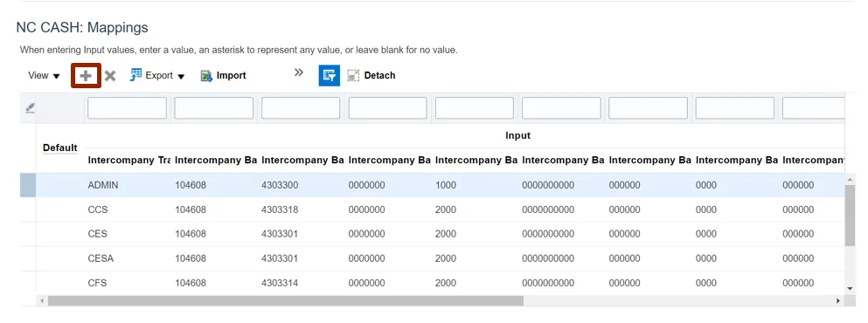This screenshot has height=323, width=868.
Task: Click the horizontal scrollbar thumb
Action: pos(286,301)
